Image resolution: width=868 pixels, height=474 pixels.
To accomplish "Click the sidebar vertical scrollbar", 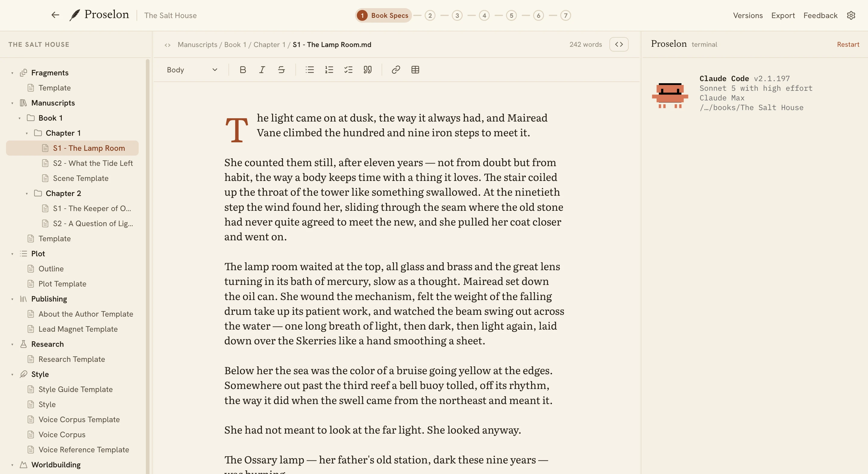I will pyautogui.click(x=147, y=266).
